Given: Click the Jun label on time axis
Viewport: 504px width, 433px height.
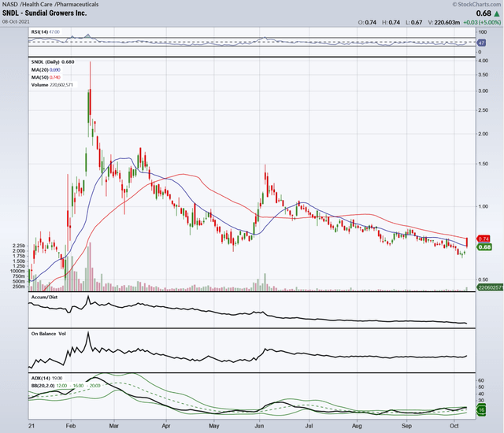Looking at the screenshot, I should point(259,426).
